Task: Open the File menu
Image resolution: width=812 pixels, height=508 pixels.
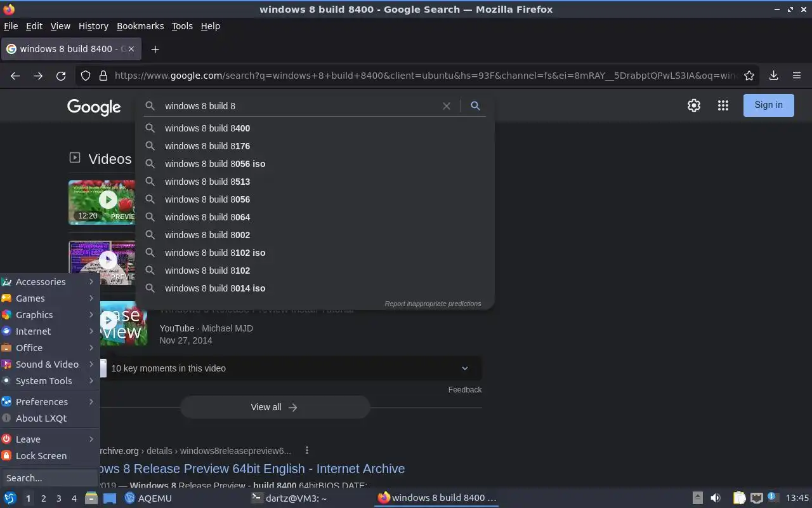Action: click(11, 26)
